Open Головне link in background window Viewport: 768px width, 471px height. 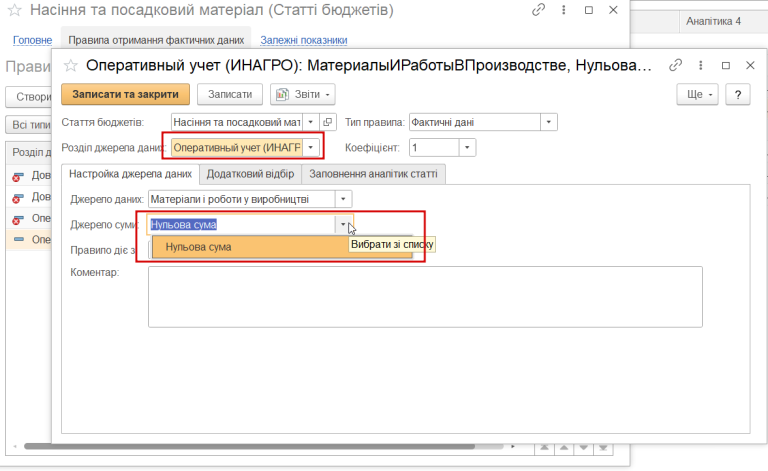(x=32, y=40)
